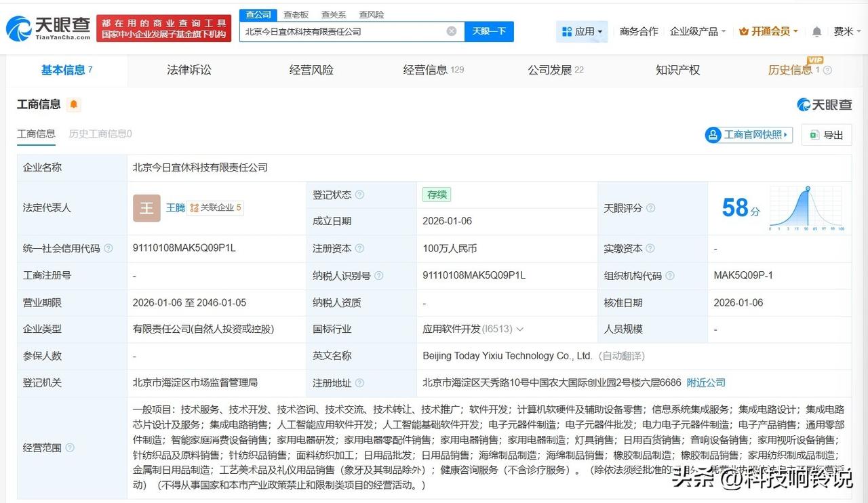The height and width of the screenshot is (503, 868).
Task: Select 有限责任公司(自然人投资或控股) enterprise type
Action: [x=203, y=329]
